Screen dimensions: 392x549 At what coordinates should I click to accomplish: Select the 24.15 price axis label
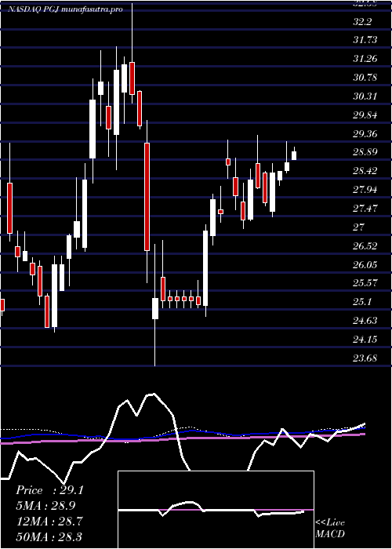pyautogui.click(x=365, y=340)
